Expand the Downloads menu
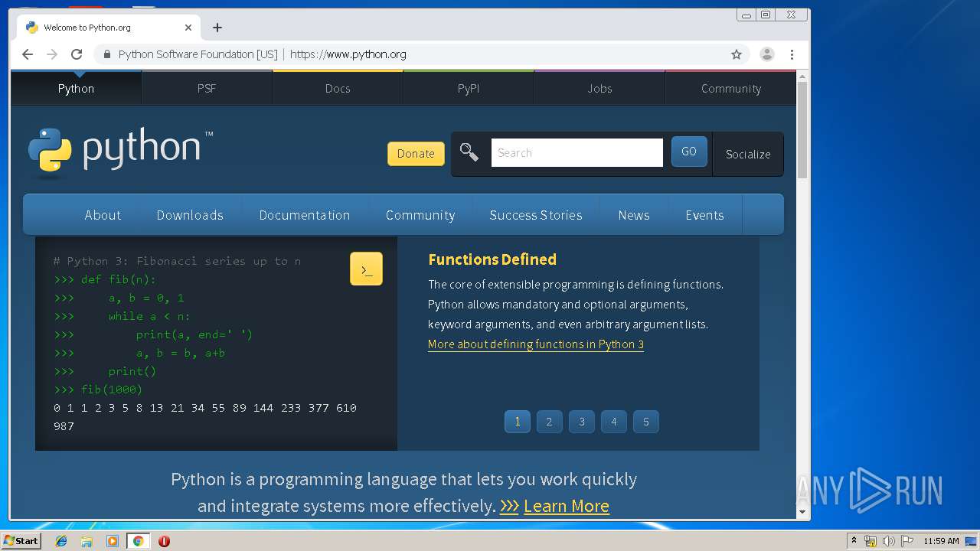The image size is (980, 551). [x=190, y=215]
